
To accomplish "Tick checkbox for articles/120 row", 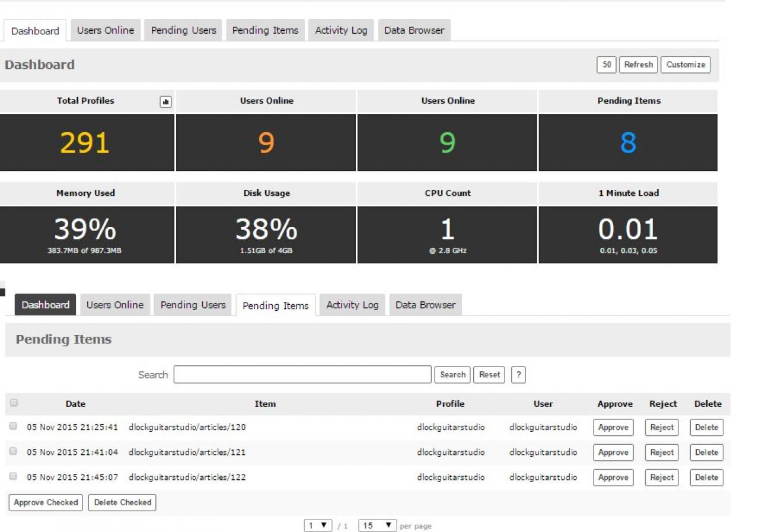I will pos(14,426).
